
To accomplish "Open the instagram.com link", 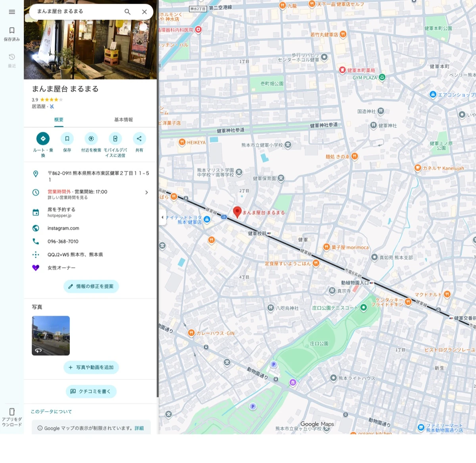I will [63, 228].
